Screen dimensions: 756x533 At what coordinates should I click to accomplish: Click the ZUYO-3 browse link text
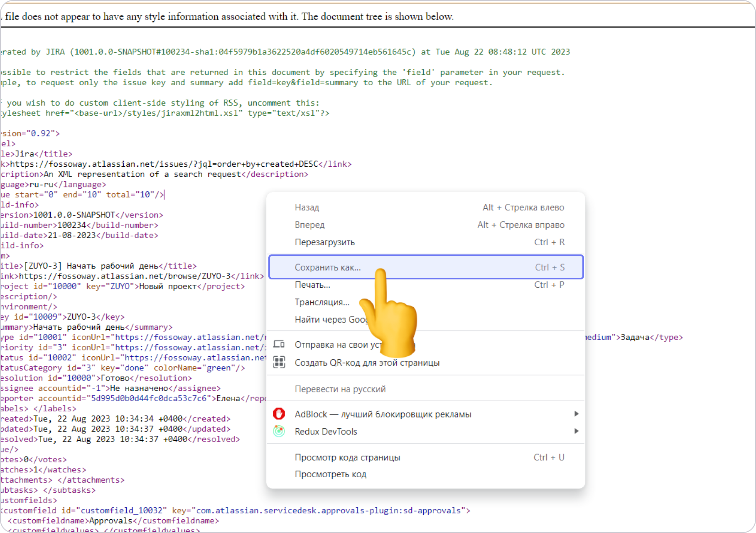coord(125,276)
